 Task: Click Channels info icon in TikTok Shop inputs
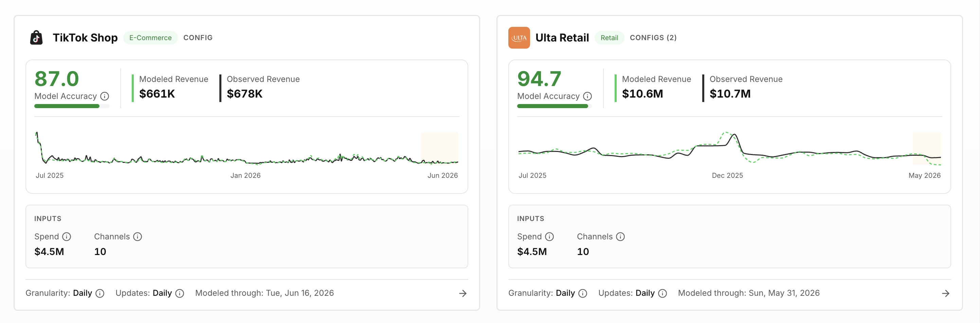point(138,237)
